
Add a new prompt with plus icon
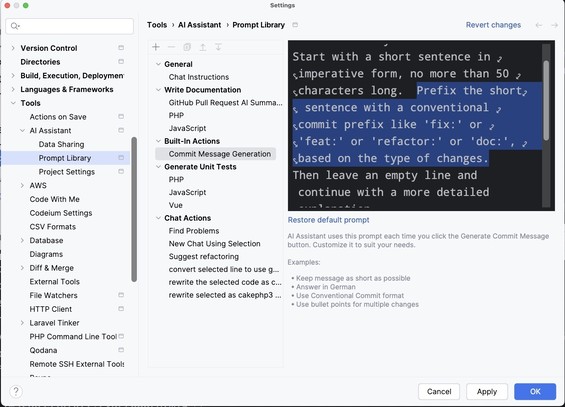coord(156,47)
